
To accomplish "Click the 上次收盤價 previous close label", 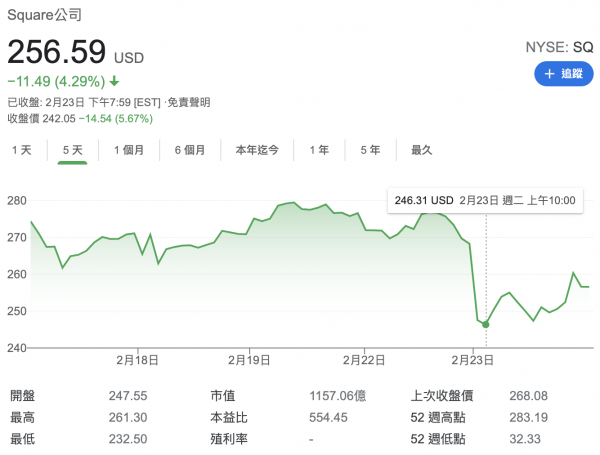I will click(442, 396).
